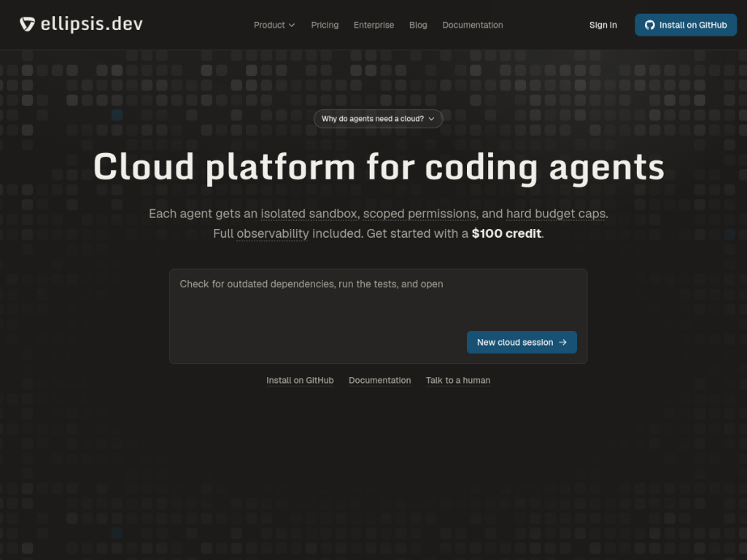Open the Pricing page
747x560 pixels.
(325, 26)
